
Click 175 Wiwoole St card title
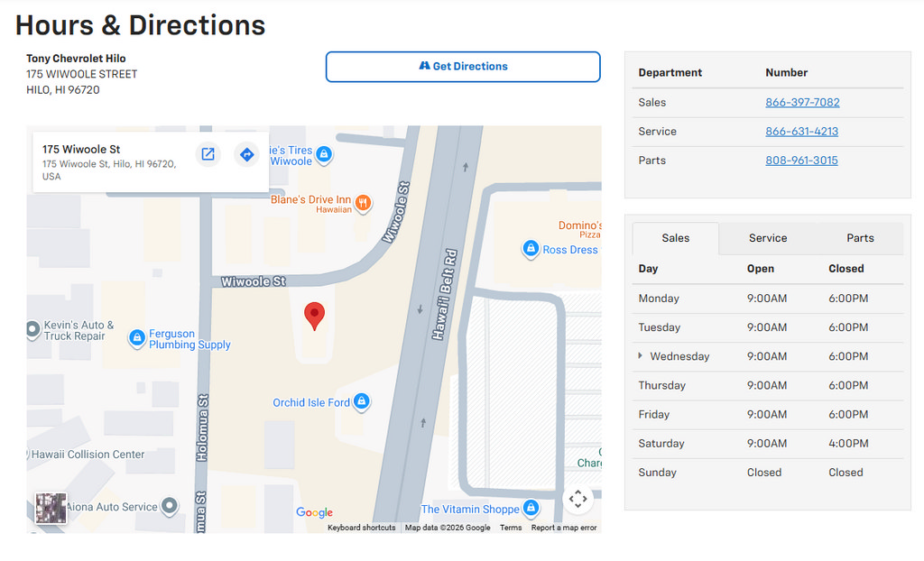point(81,149)
